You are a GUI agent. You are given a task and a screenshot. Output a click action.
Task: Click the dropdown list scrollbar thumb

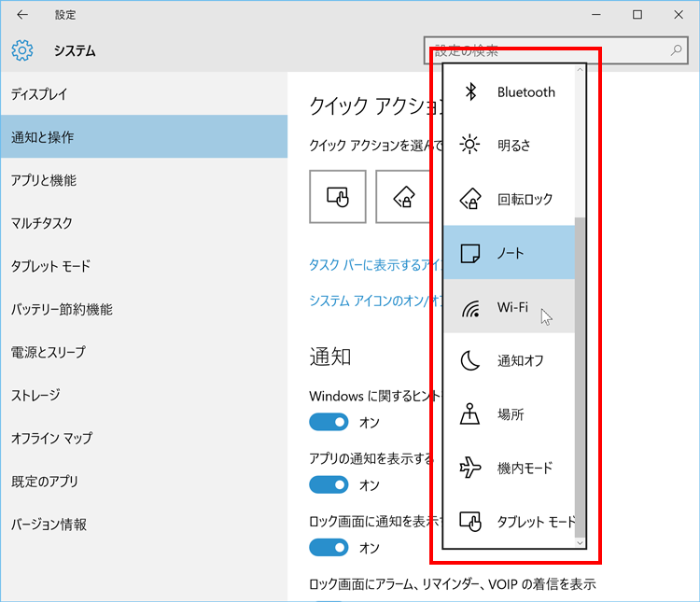point(580,373)
